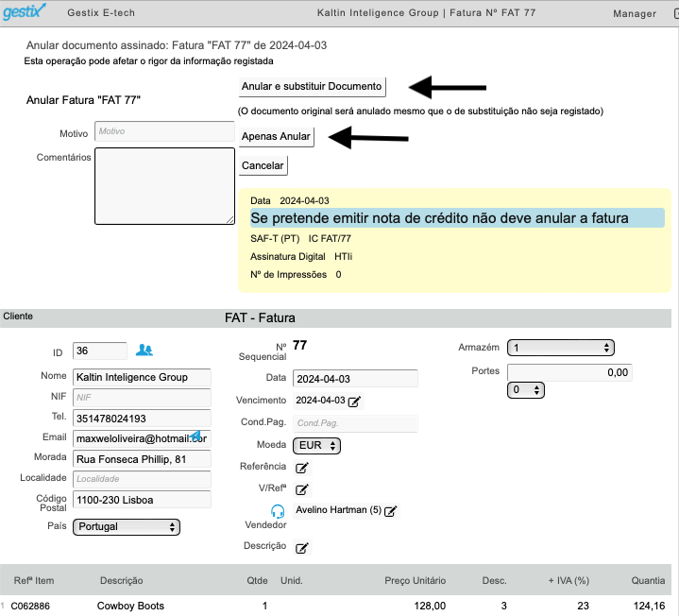Click the Desc. column header
This screenshot has width=679, height=616.
click(495, 581)
